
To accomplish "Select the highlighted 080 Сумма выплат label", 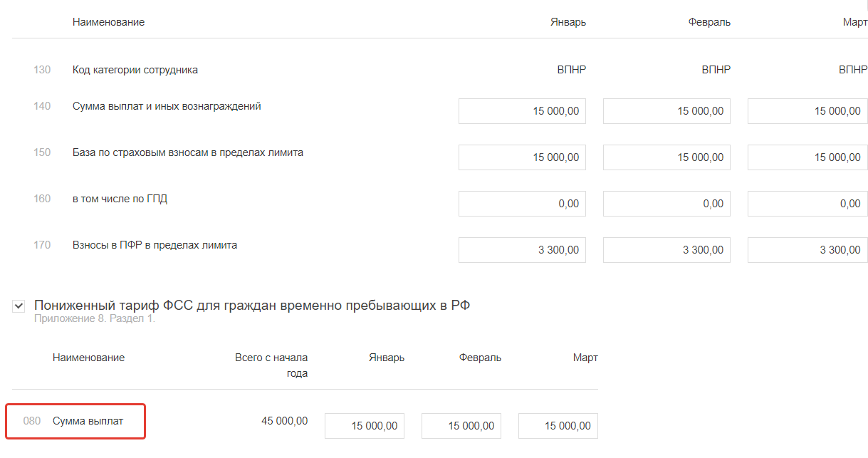I will pyautogui.click(x=88, y=421).
